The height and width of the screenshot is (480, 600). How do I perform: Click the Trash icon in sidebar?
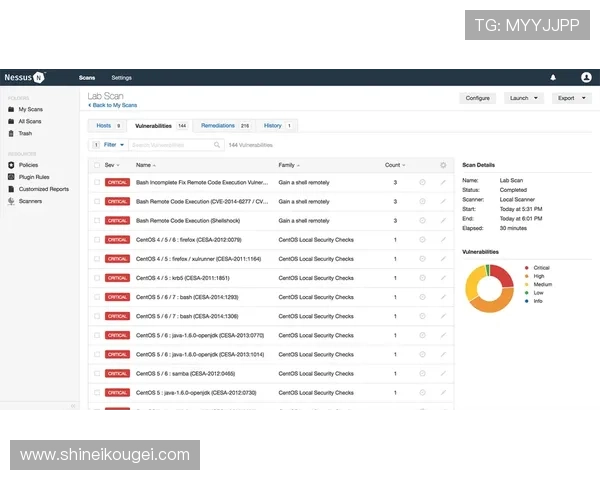[x=11, y=133]
